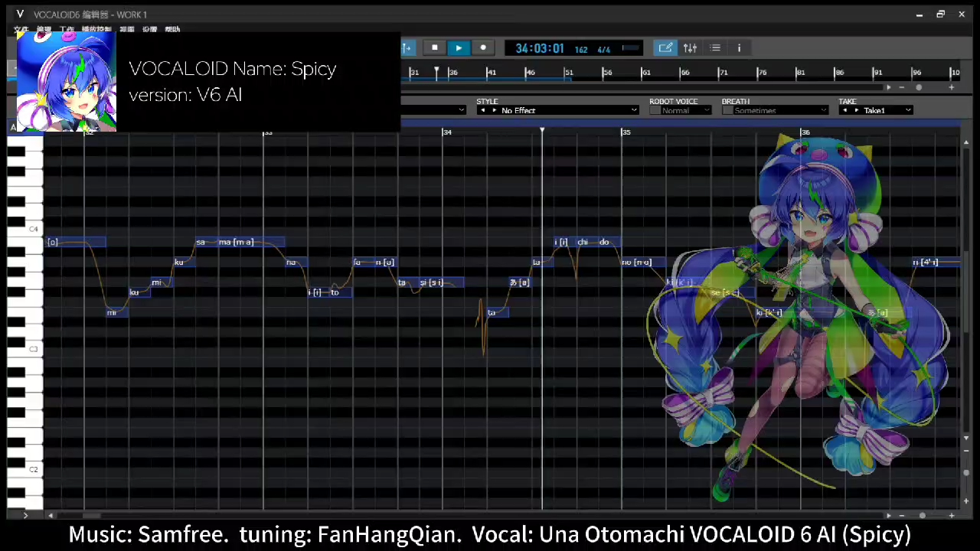
Task: Select the note 'si [s i]'
Action: click(x=440, y=282)
